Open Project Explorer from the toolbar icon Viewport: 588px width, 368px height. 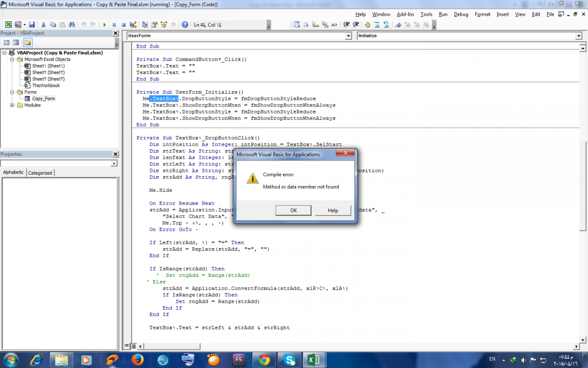pos(145,24)
